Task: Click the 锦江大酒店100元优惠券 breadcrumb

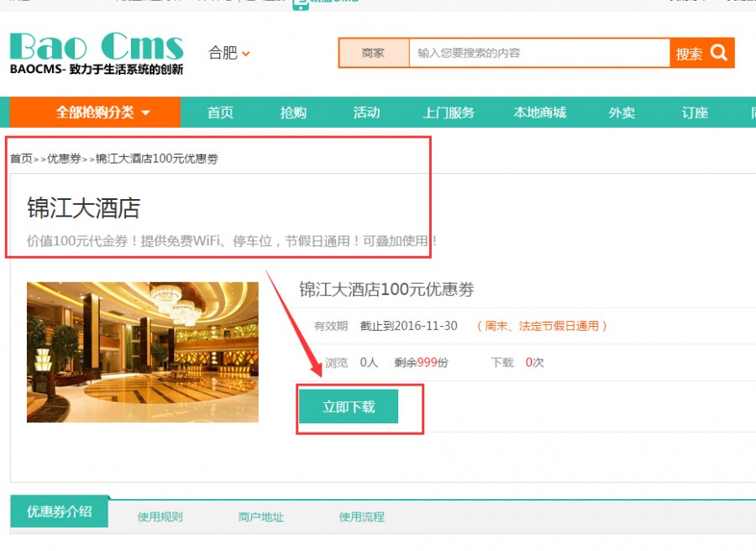Action: tap(157, 159)
